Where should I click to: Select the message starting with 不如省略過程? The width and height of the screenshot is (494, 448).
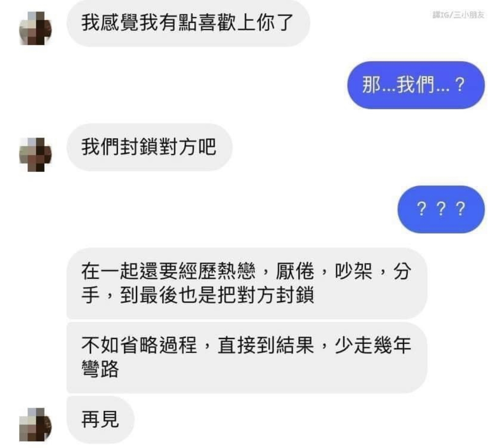pos(247,358)
